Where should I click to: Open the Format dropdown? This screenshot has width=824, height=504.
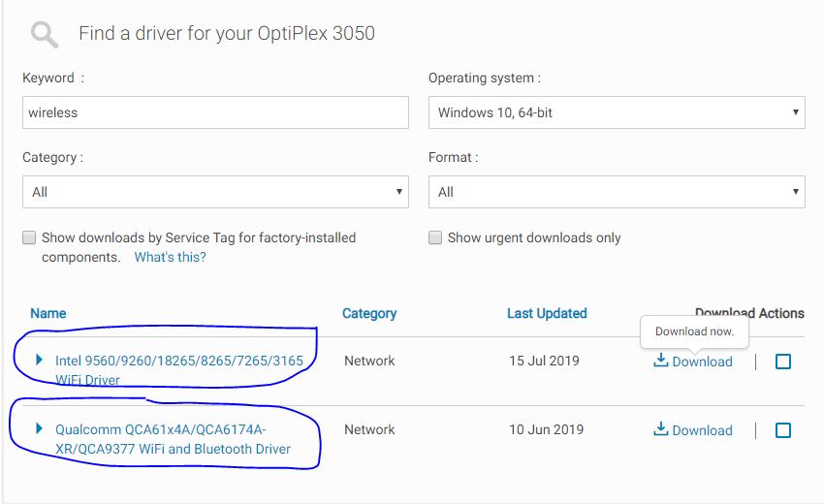click(617, 192)
